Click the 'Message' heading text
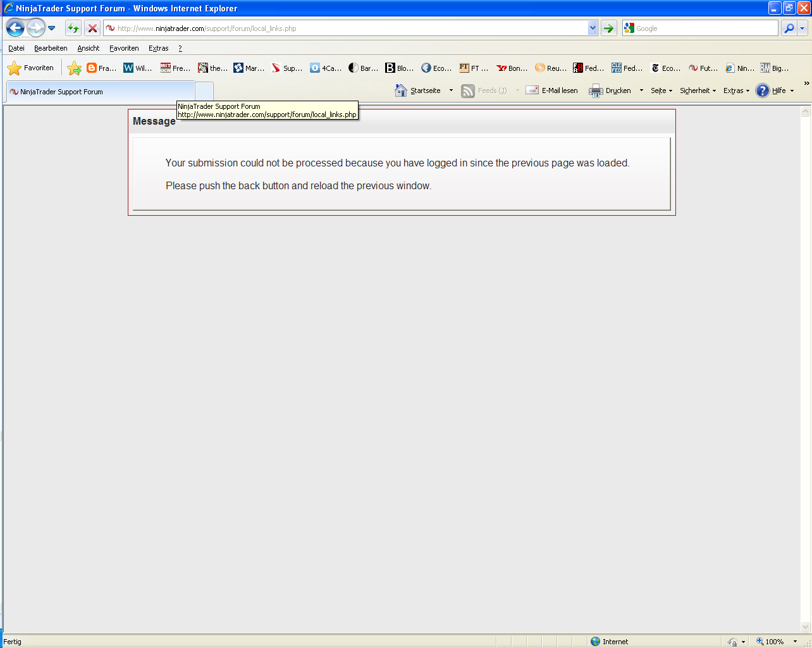The image size is (812, 648). tap(154, 121)
